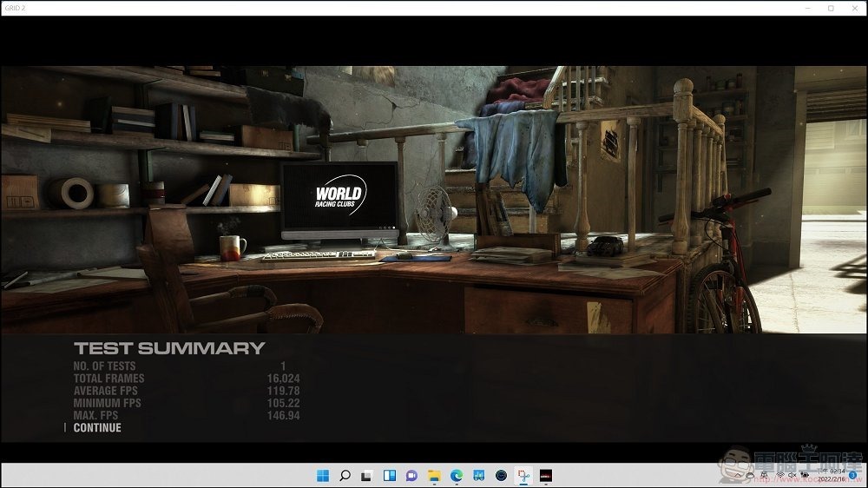The height and width of the screenshot is (488, 868).
Task: Close the GRID 2 window
Action: (855, 8)
